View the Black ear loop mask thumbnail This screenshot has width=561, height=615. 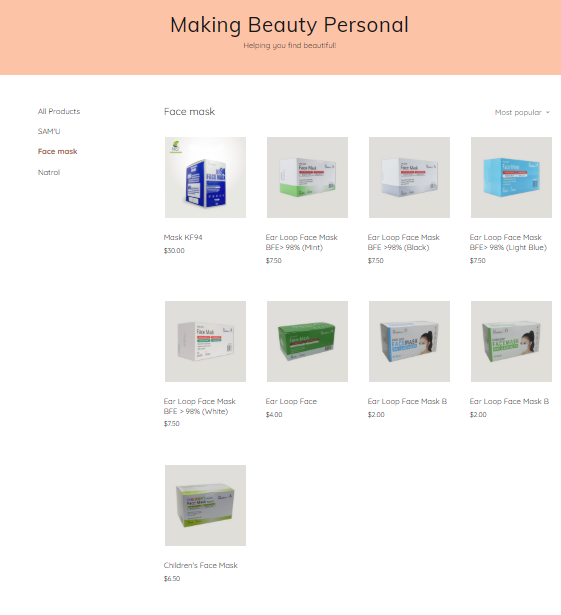pos(409,177)
